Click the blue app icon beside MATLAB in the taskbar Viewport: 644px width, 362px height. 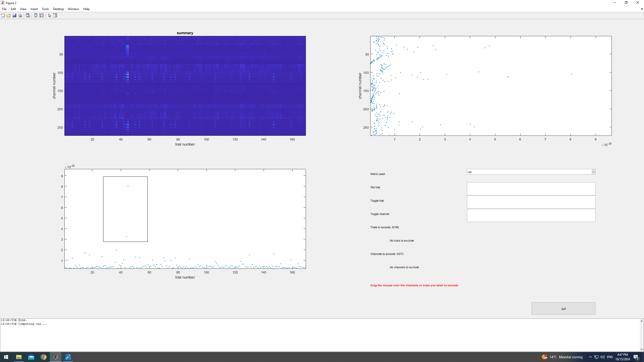[68, 357]
